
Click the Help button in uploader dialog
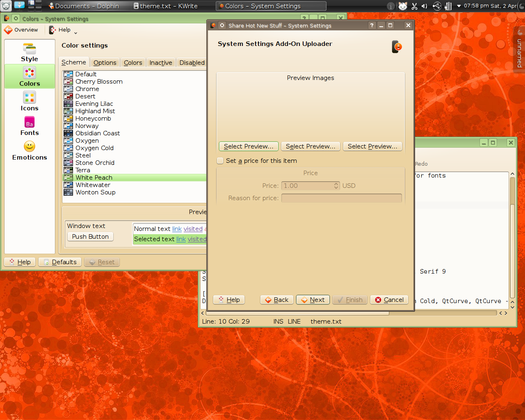(x=229, y=300)
